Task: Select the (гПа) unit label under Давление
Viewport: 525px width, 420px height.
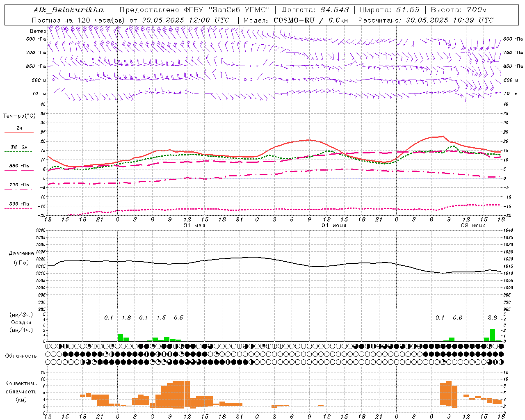Action: point(21,262)
